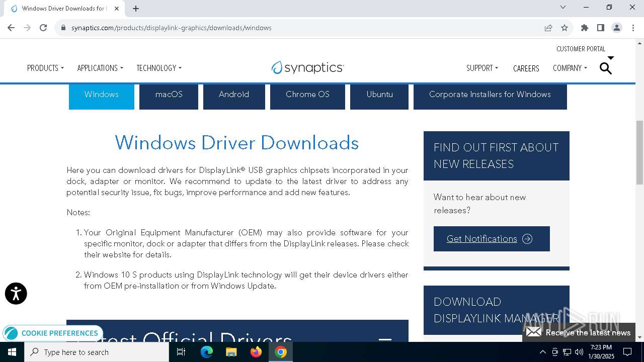The width and height of the screenshot is (644, 362).
Task: Open the Chrome three-dot menu
Action: (x=632, y=28)
